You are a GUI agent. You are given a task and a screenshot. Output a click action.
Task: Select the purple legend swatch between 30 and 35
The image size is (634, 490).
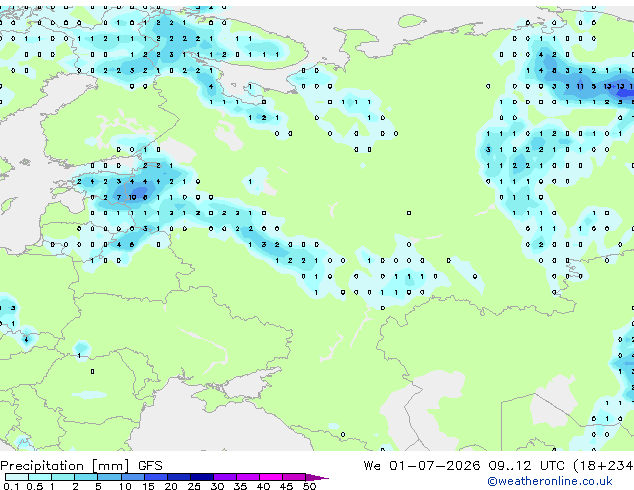[225, 477]
